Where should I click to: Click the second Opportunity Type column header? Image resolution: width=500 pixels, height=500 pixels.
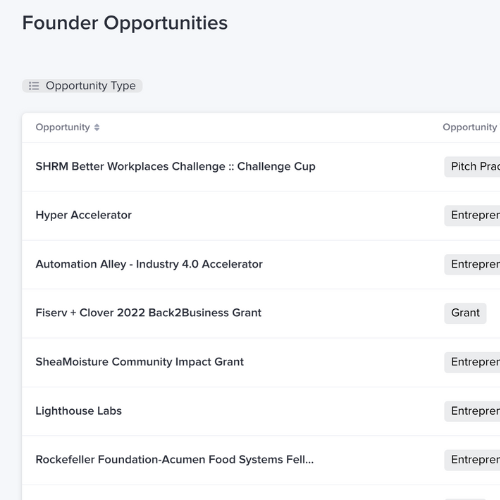(471, 127)
